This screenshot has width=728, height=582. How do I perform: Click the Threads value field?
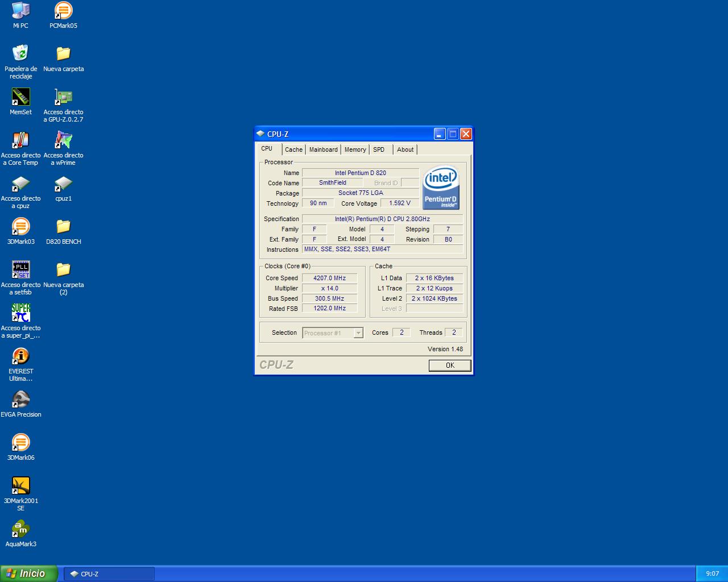click(453, 332)
